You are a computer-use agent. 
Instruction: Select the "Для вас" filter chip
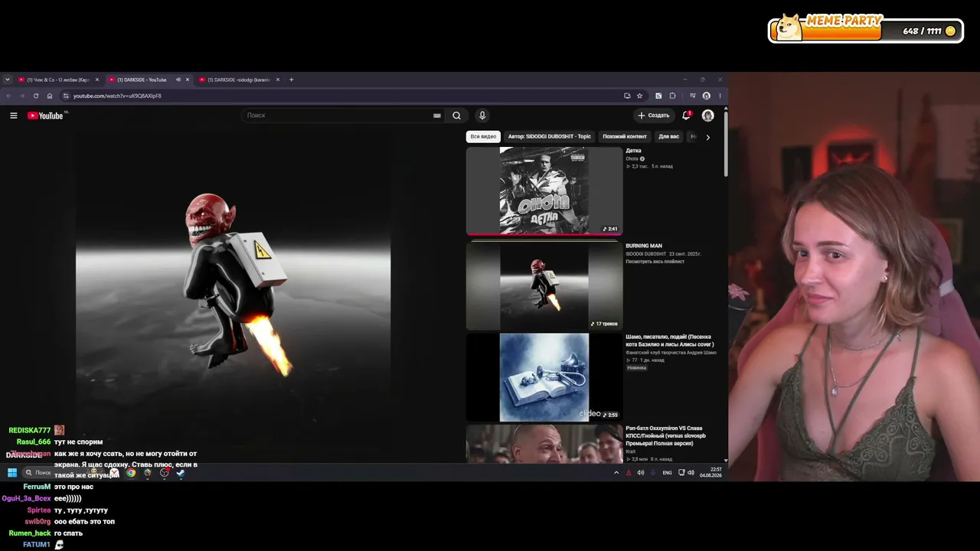pos(669,136)
